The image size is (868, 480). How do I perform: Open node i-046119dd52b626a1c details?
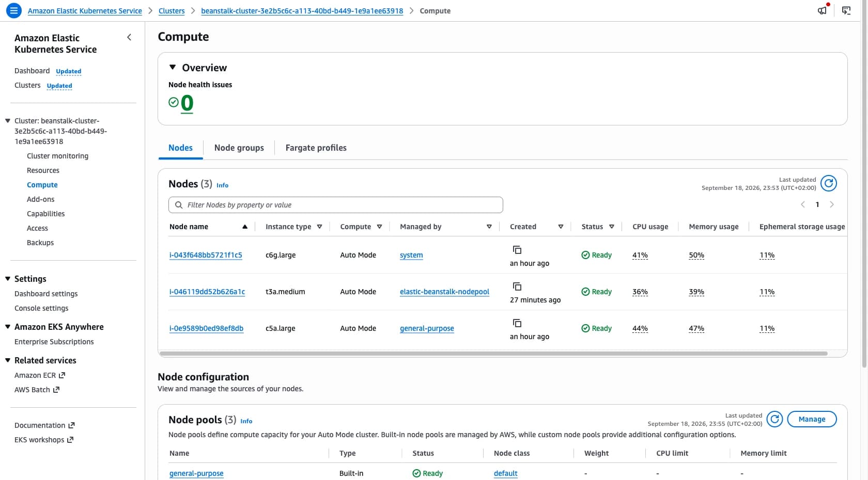coord(207,292)
